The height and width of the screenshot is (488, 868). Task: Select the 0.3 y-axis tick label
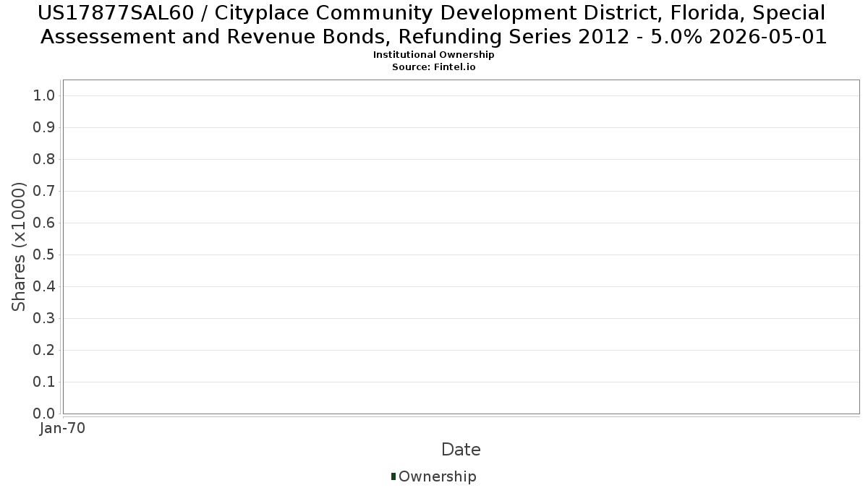tap(44, 319)
